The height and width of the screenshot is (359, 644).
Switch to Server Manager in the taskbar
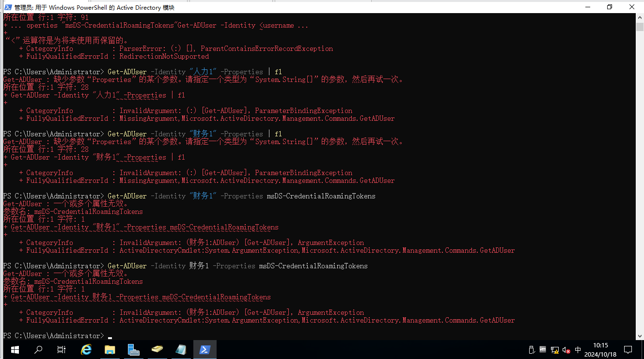tap(134, 349)
